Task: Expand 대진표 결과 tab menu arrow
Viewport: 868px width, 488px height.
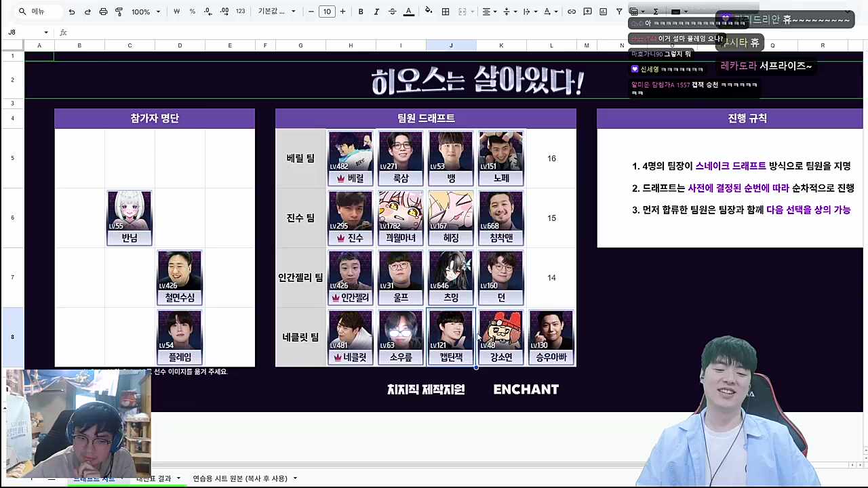Action: (x=179, y=479)
